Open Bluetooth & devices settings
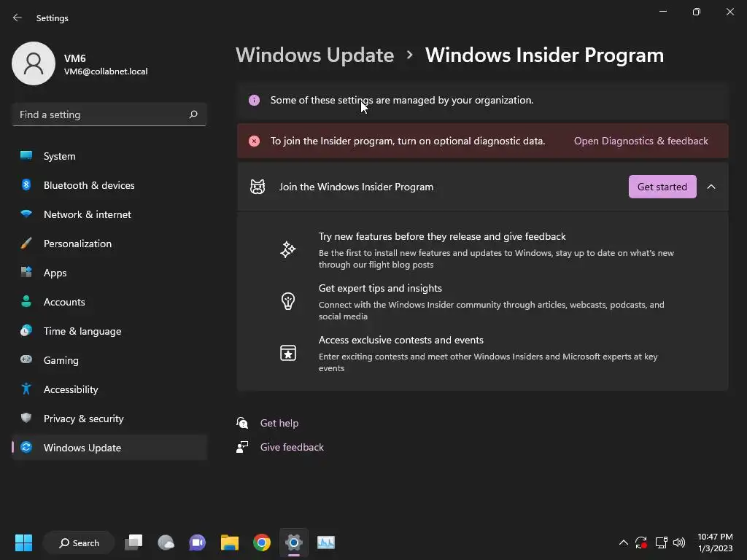Screen dimensions: 747x560 (x=109, y=185)
